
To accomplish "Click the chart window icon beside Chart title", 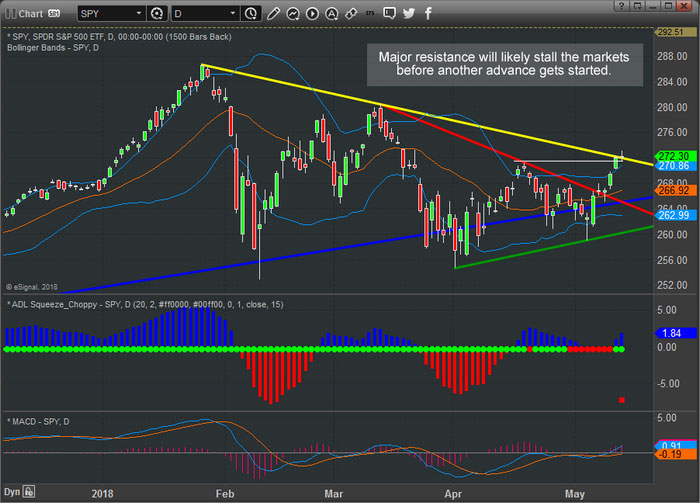I will pos(10,13).
